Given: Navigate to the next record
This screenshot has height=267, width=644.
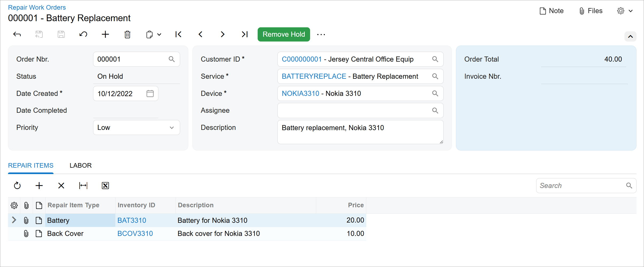Looking at the screenshot, I should (222, 35).
